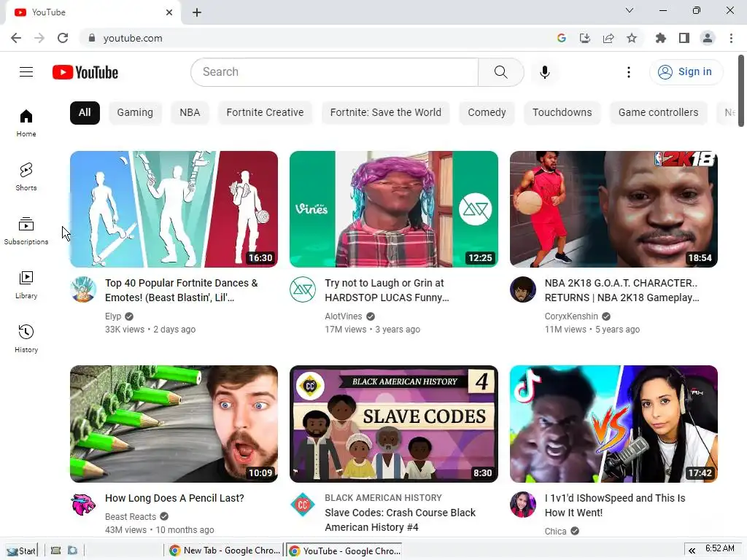Image resolution: width=747 pixels, height=560 pixels.
Task: Click CoryxKenshin channel name
Action: click(x=571, y=316)
